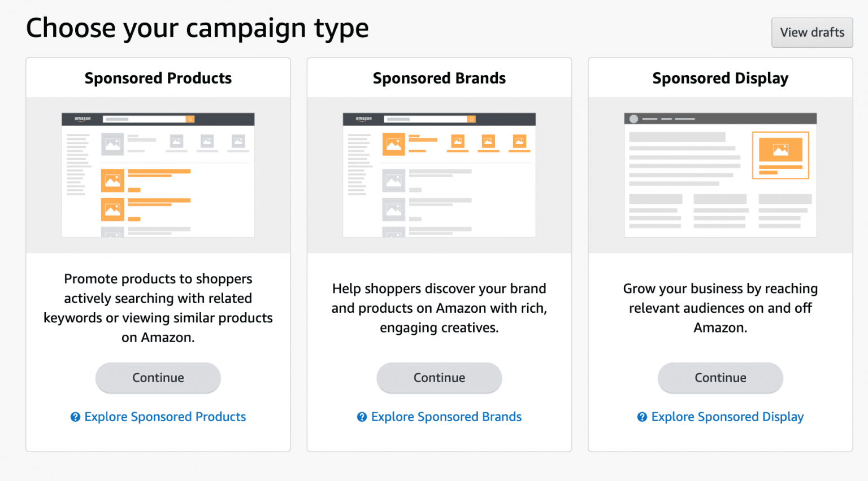Click the help icon beside Explore Sponsored Brands
Screen dimensions: 868x481
point(362,417)
